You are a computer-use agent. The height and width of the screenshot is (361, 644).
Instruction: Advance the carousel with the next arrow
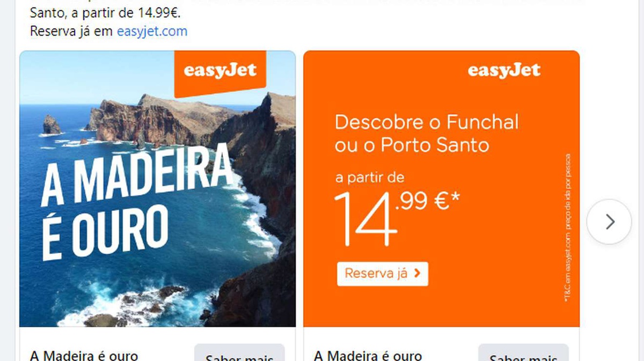click(609, 222)
